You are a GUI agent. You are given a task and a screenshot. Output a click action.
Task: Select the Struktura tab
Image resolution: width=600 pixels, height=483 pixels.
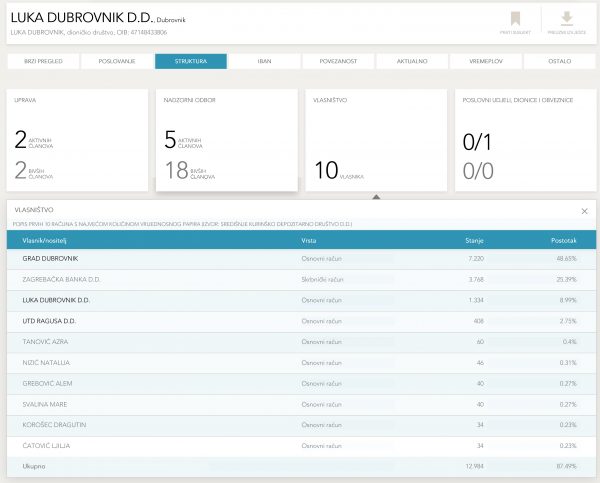[191, 61]
